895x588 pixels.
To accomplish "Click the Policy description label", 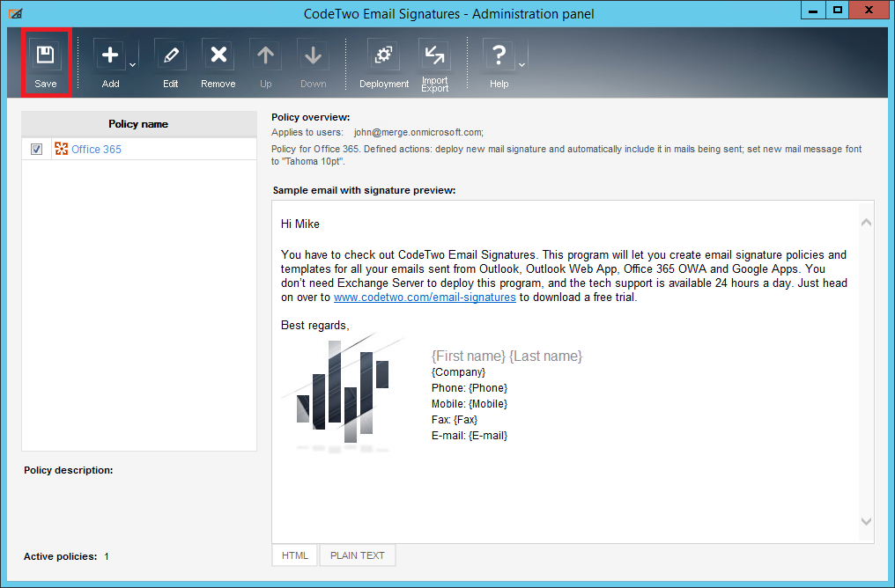I will tap(69, 471).
